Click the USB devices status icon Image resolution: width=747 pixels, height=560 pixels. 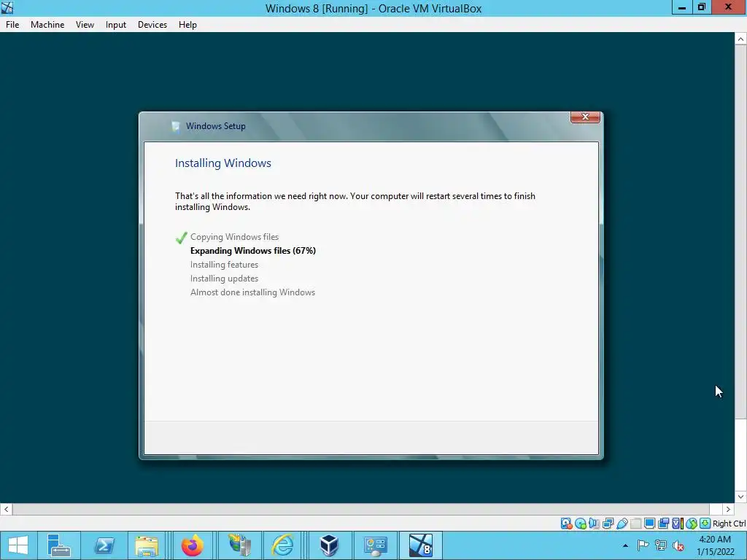pyautogui.click(x=622, y=524)
